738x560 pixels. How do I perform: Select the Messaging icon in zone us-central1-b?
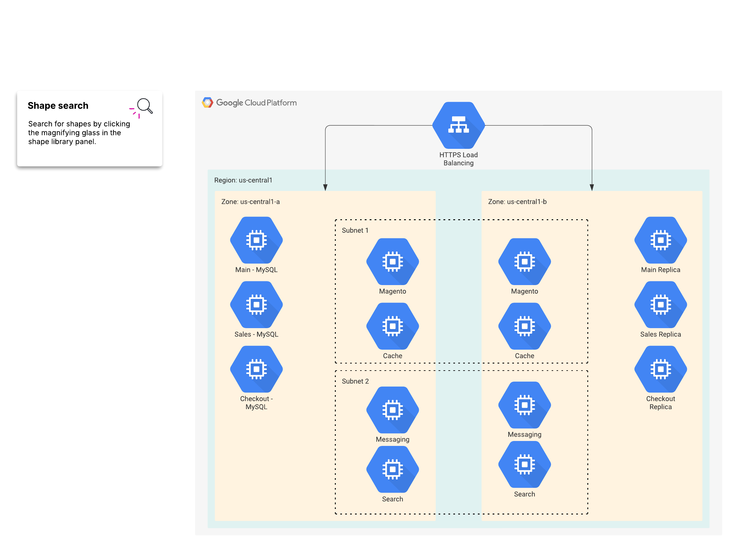click(525, 405)
